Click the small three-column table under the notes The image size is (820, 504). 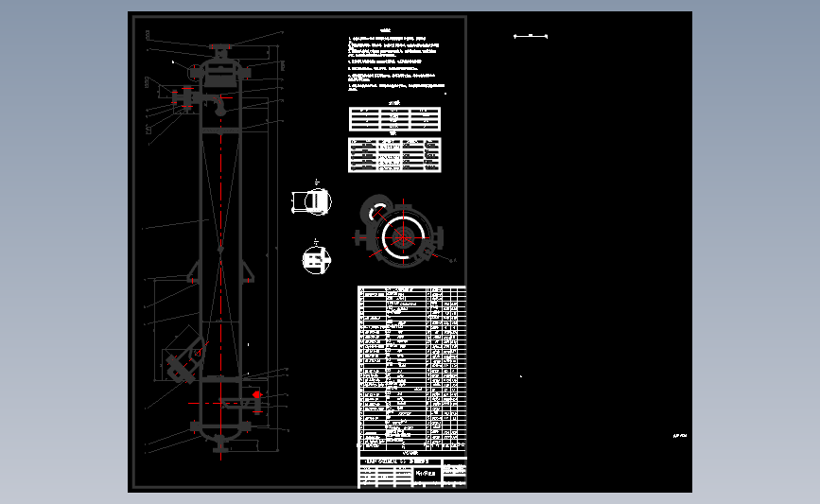(x=394, y=119)
